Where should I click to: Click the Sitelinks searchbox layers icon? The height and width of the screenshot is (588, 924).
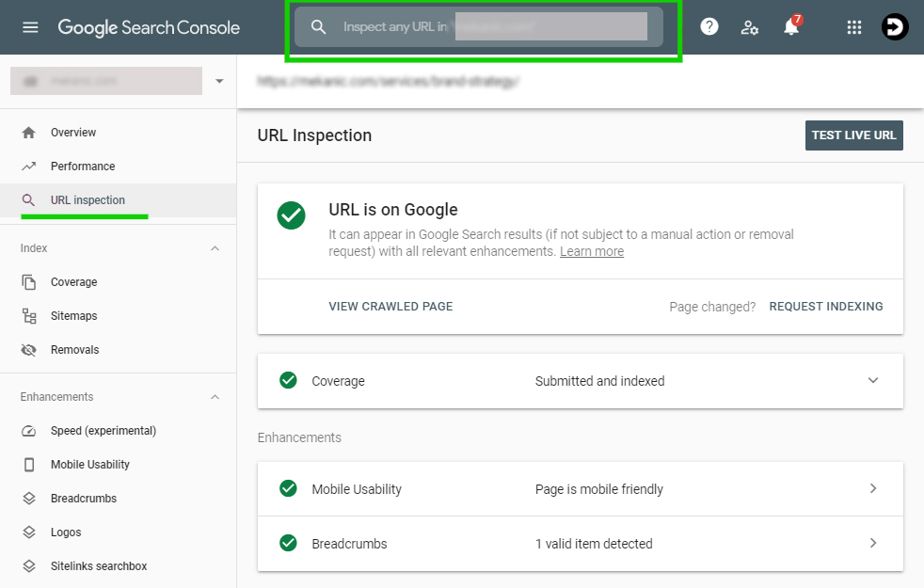(x=29, y=566)
